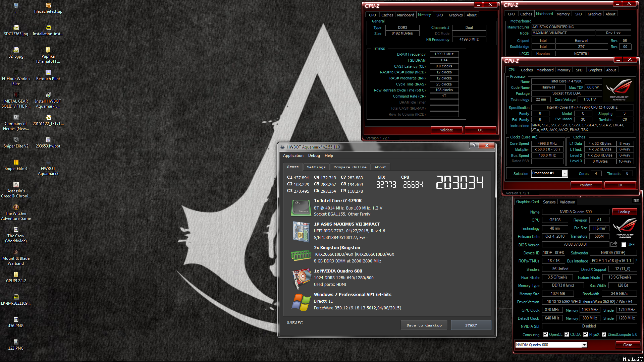The image size is (644, 362).
Task: Open SPD tab in CPU-Z Memory window
Action: pyautogui.click(x=439, y=15)
